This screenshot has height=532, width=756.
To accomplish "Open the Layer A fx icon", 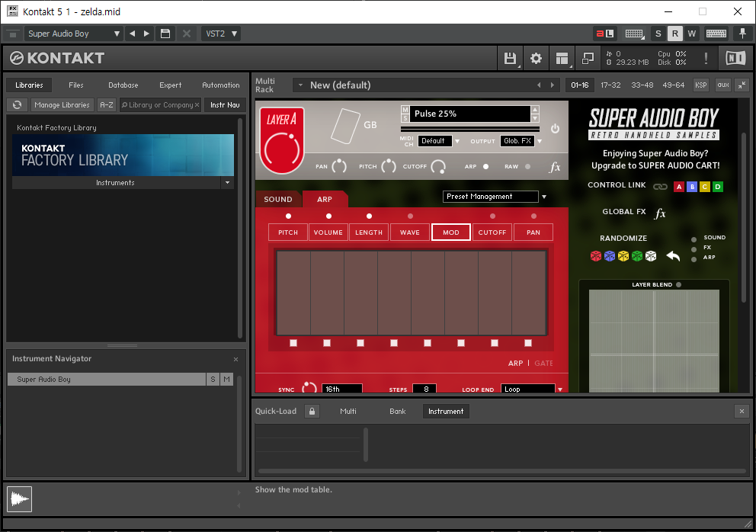I will (555, 167).
